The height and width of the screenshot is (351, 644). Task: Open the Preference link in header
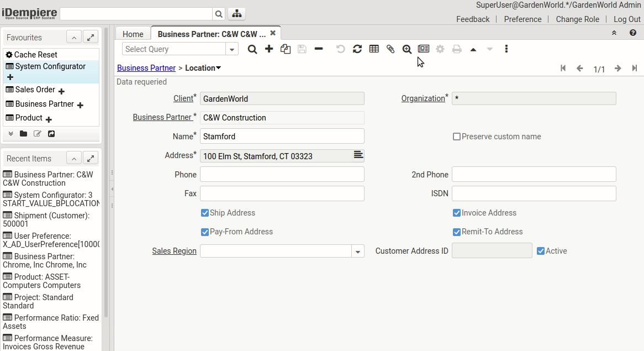[x=522, y=19]
